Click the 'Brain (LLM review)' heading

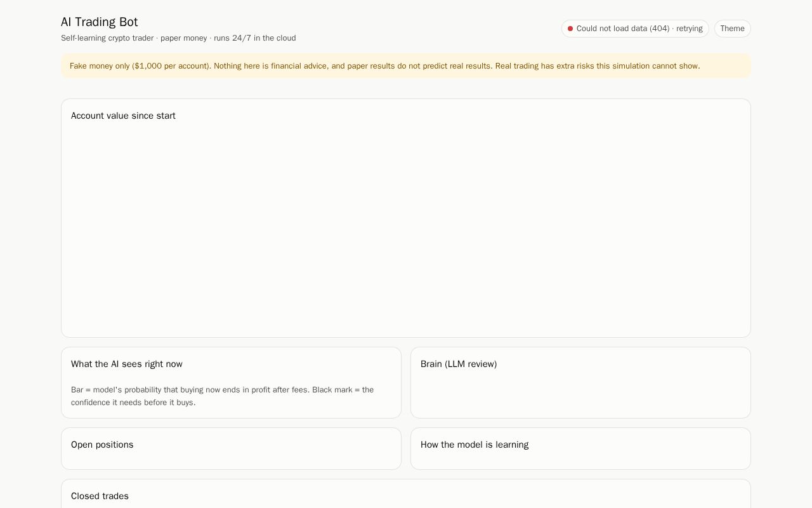(x=459, y=364)
